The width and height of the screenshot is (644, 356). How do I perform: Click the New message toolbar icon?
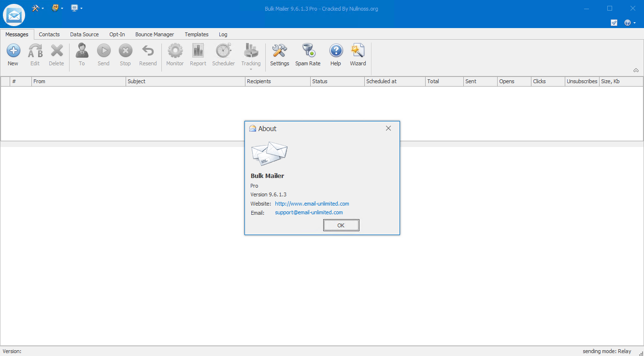point(13,50)
